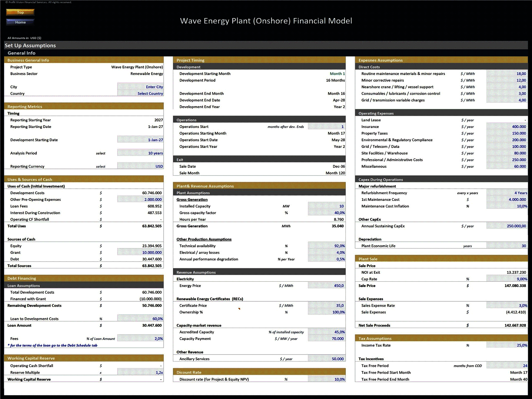532x399 pixels.
Task: Select Income Tax Rate 25,0% cell
Action: pos(507,345)
